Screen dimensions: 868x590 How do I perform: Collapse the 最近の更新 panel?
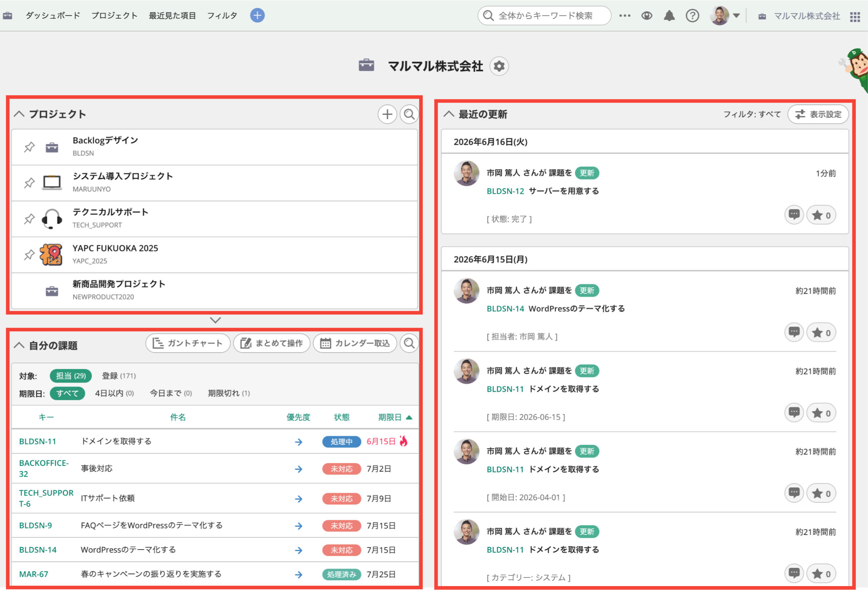coord(448,114)
